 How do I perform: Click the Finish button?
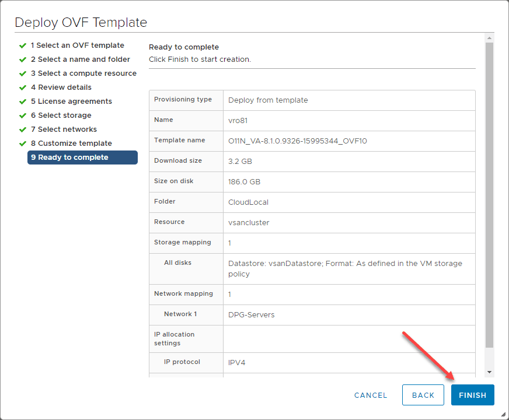pos(472,395)
